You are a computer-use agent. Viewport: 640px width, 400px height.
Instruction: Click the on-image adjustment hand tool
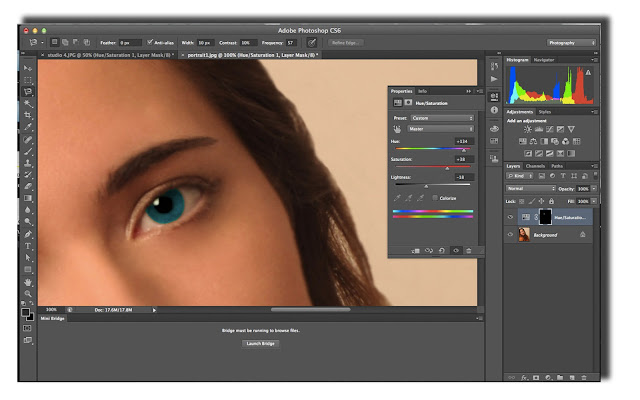[x=397, y=129]
